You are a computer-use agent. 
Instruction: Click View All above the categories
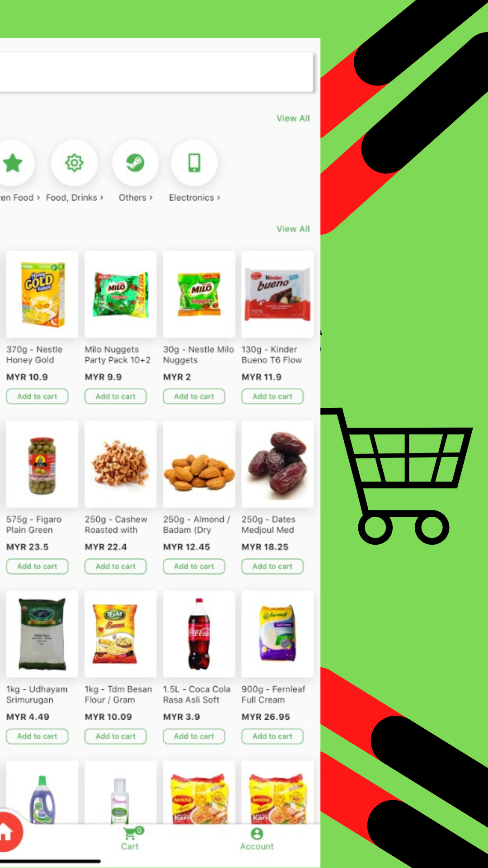(x=293, y=118)
